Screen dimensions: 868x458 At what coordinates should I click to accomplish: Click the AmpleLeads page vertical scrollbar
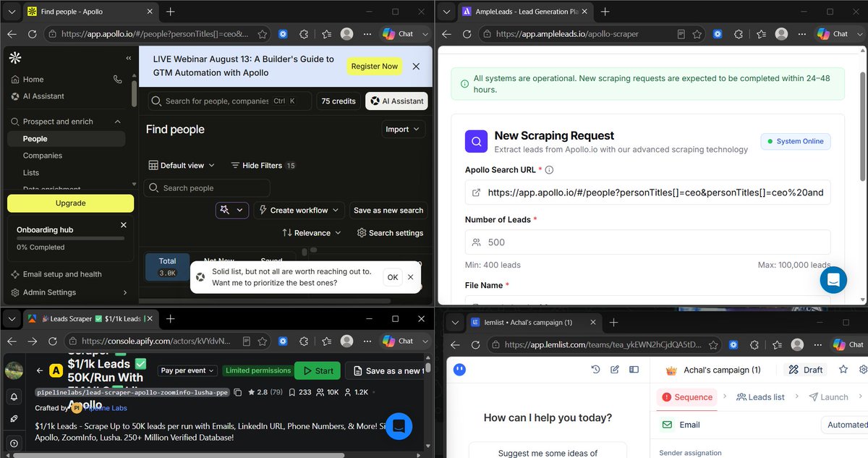[x=862, y=127]
